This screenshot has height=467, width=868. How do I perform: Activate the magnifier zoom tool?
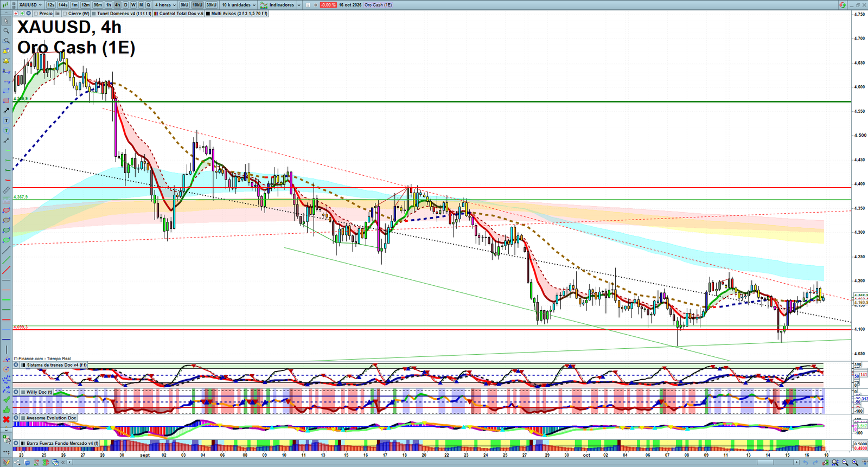click(x=7, y=31)
